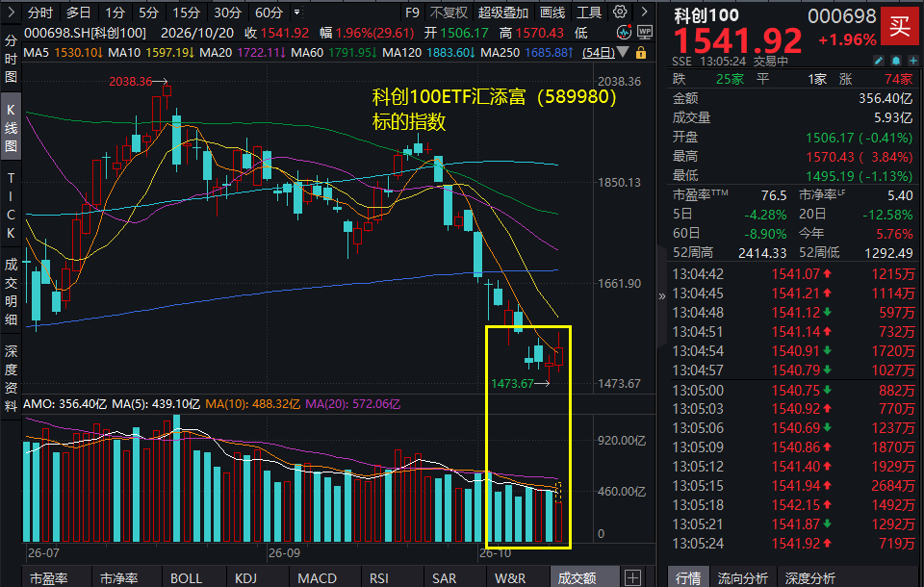Select the 60分 chart period
Viewport: 924px width, 587px height.
tap(269, 13)
